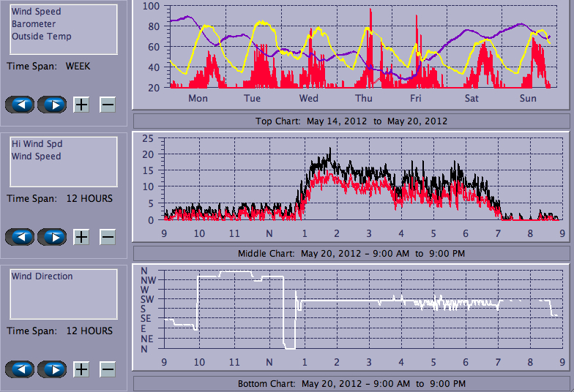574x392 pixels.
Task: Decrease the middle chart time span with minus
Action: click(x=108, y=237)
